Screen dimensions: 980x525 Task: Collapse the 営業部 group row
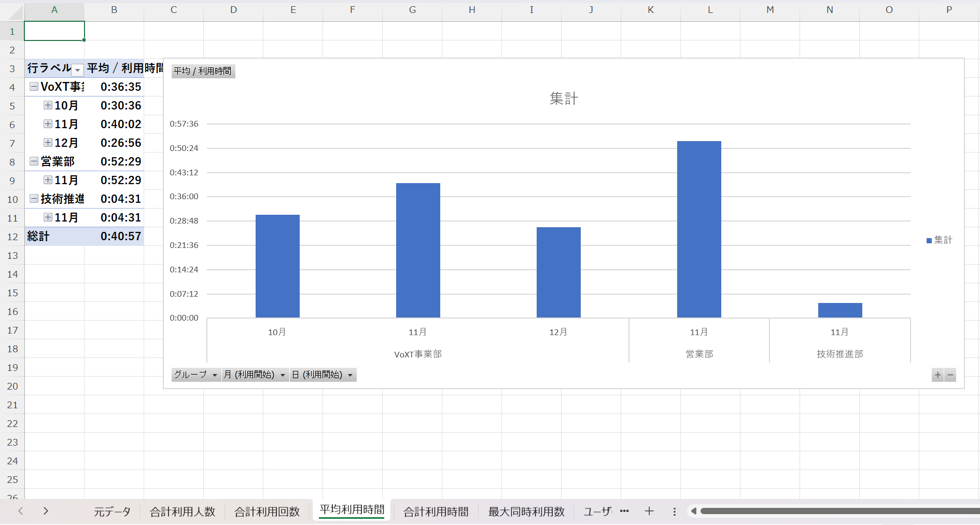pos(34,161)
